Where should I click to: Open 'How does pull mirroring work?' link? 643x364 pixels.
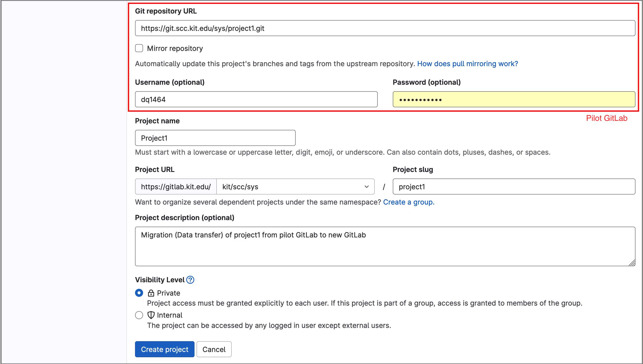point(468,64)
